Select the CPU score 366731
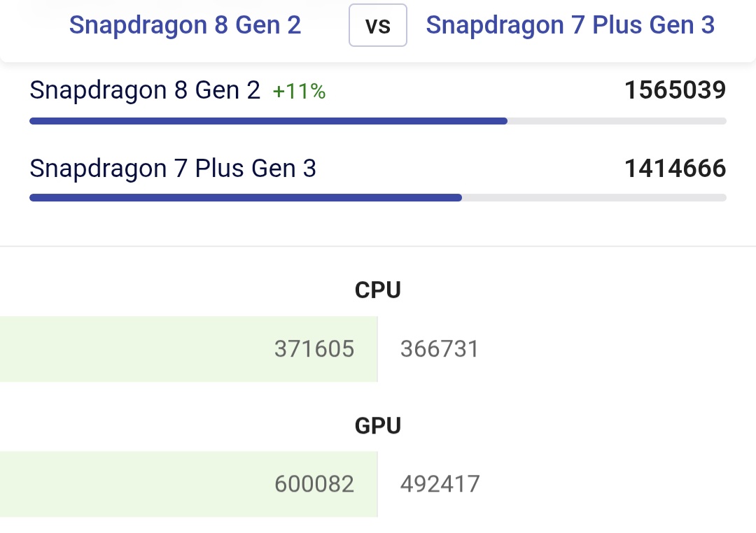 [x=440, y=349]
